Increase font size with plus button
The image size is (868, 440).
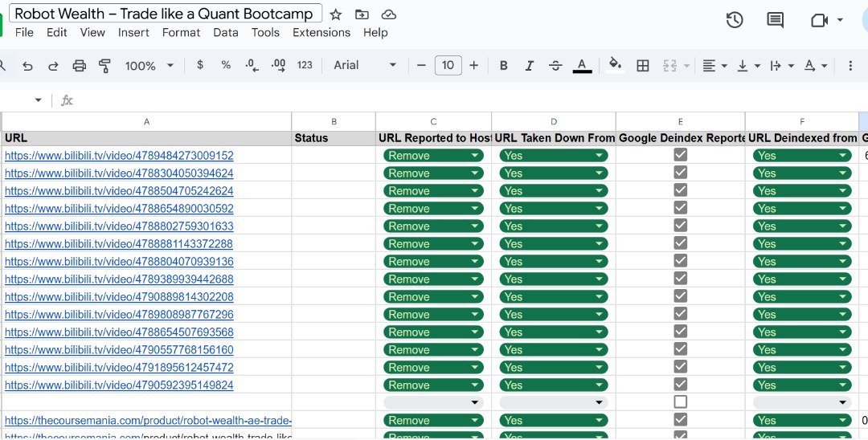click(474, 65)
